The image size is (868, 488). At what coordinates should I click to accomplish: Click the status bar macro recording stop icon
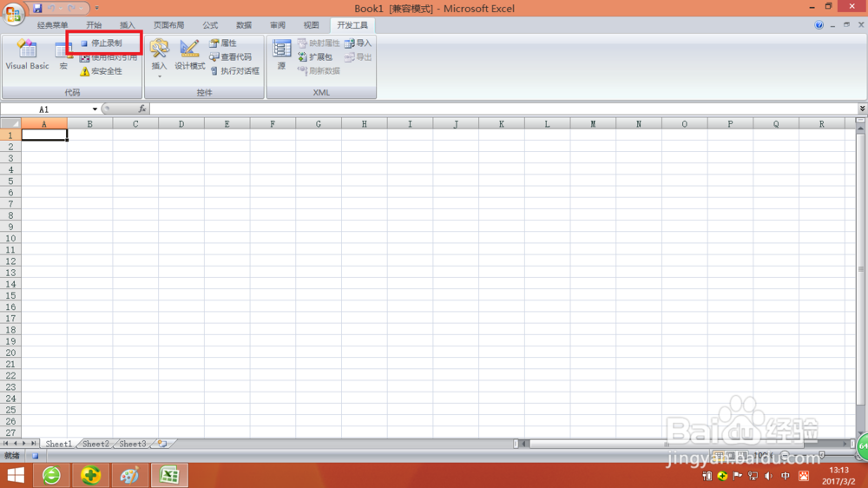click(35, 456)
